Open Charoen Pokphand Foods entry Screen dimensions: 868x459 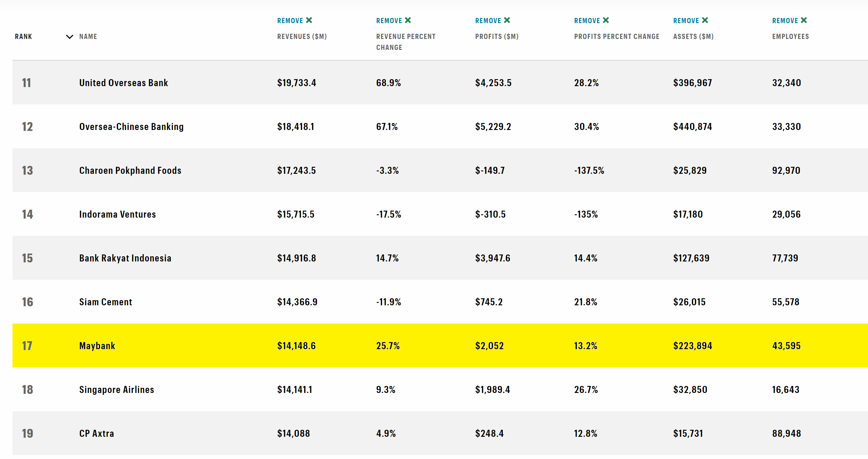click(x=130, y=170)
